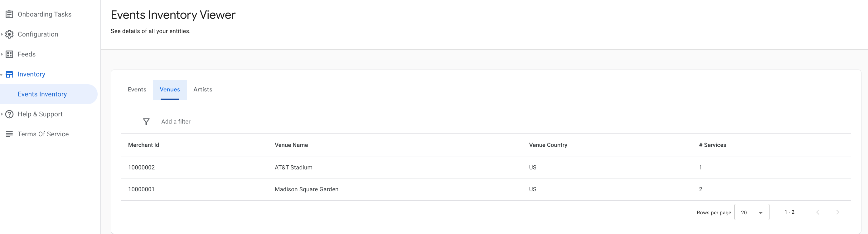Click the Configuration gear icon

pos(9,34)
